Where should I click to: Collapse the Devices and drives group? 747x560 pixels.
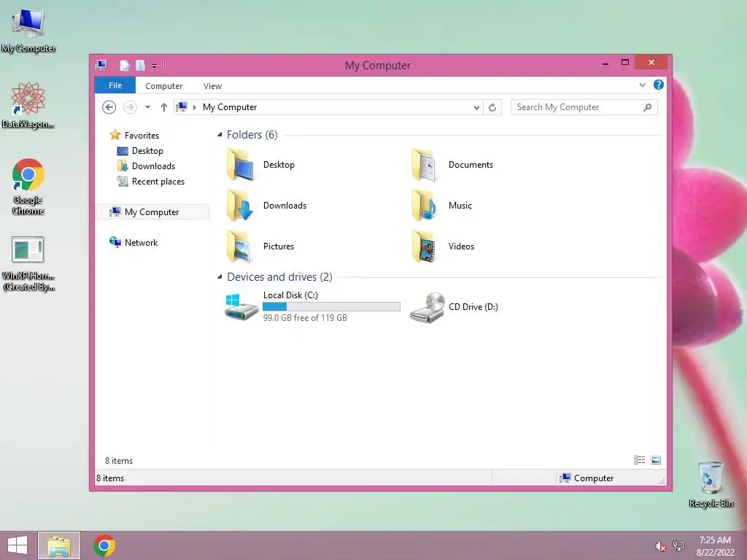tap(220, 276)
